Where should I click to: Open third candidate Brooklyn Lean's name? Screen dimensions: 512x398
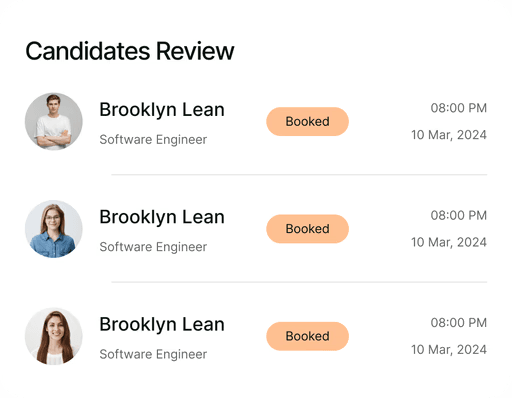[x=162, y=325]
